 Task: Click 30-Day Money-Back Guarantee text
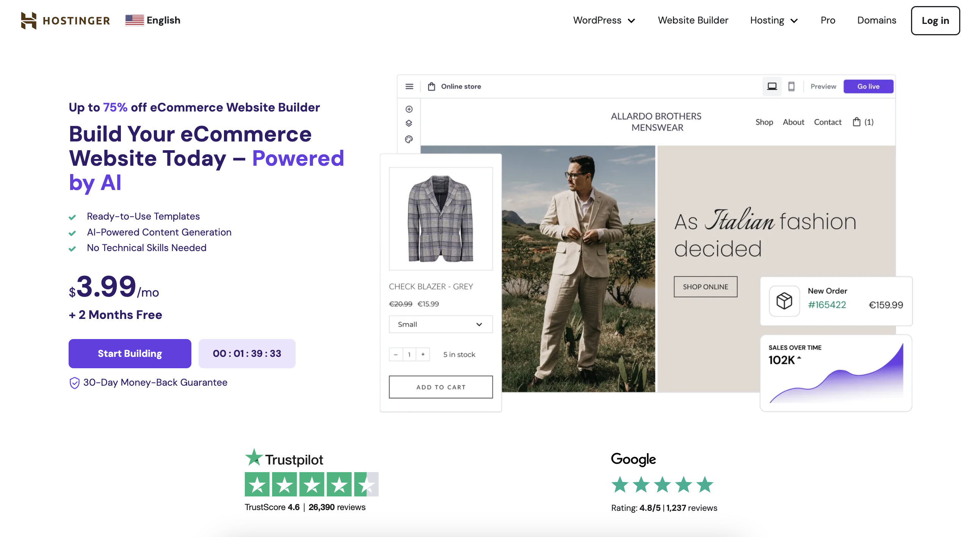(155, 382)
